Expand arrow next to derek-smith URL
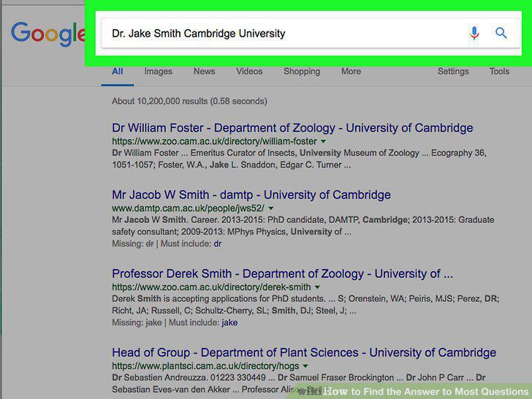 tap(317, 287)
